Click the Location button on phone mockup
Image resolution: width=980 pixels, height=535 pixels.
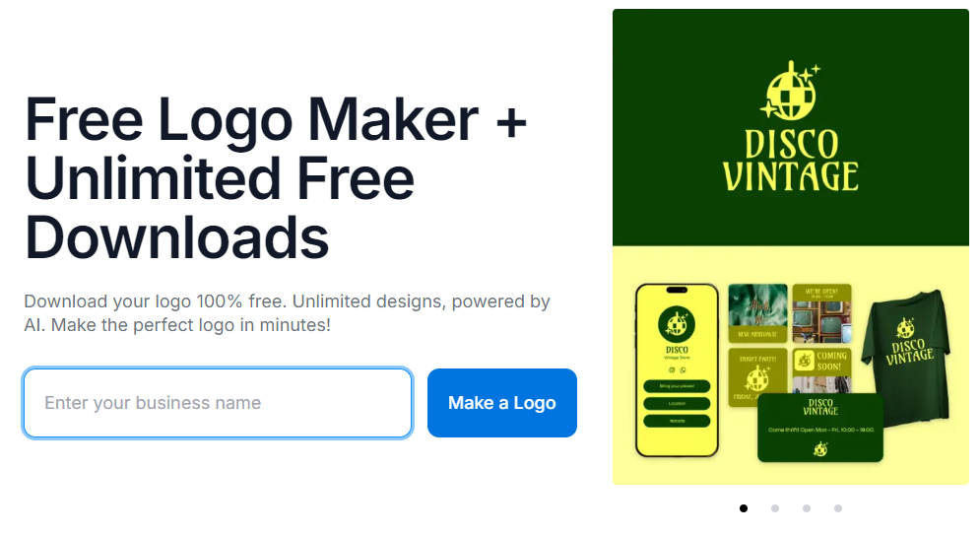[677, 404]
